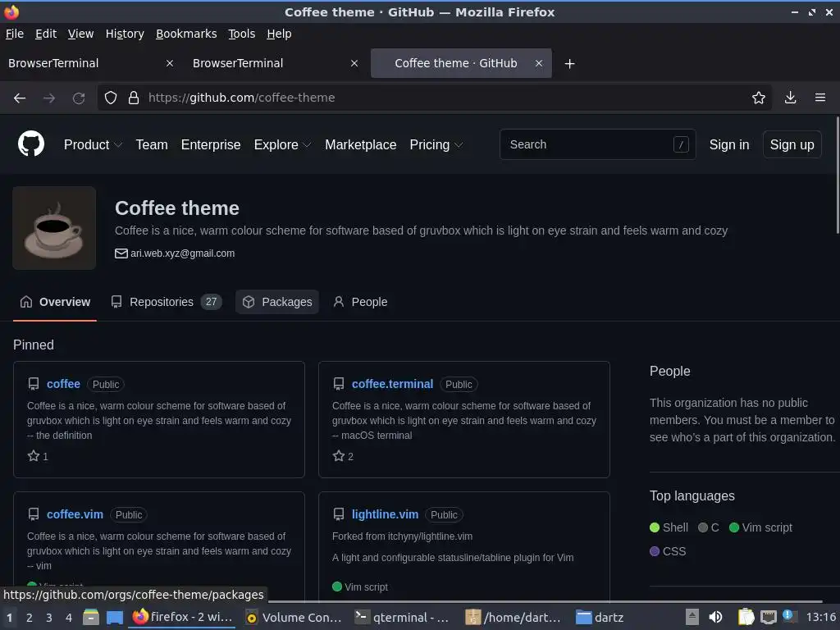
Task: Click the star icon on coffee.terminal card
Action: point(338,456)
